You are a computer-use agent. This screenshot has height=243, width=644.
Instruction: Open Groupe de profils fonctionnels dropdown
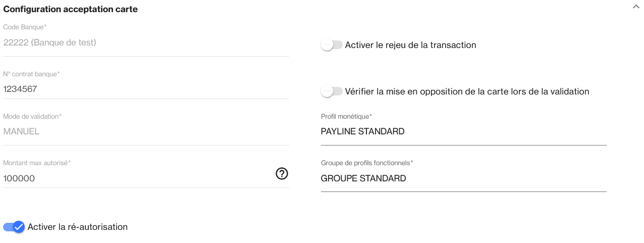(x=463, y=178)
